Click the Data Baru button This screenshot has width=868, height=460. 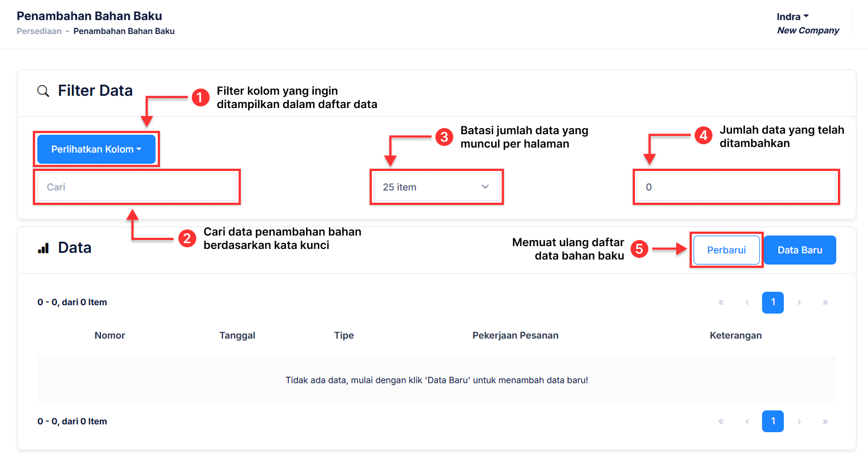tap(799, 250)
